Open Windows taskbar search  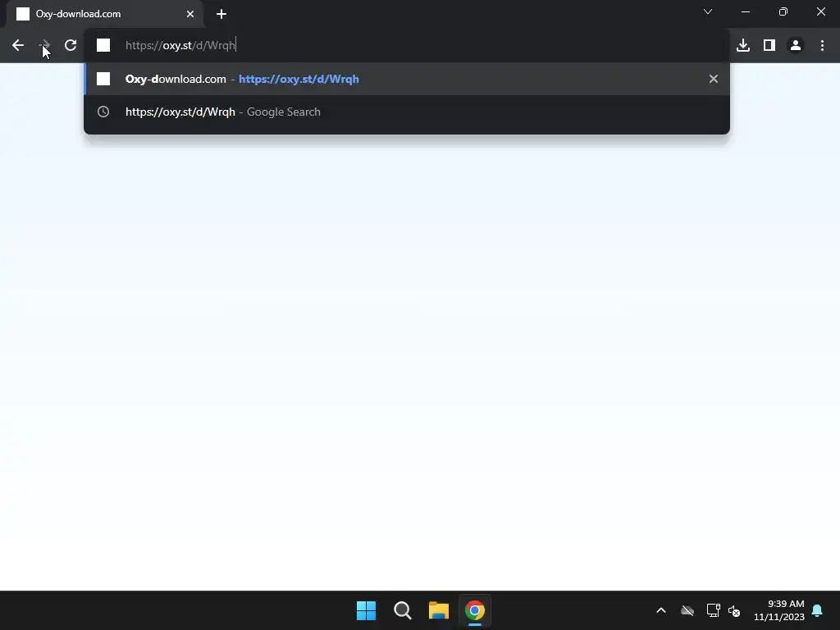click(402, 610)
